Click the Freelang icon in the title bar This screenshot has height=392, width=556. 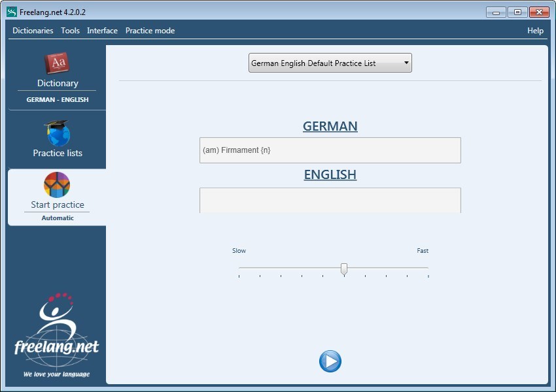pos(9,12)
